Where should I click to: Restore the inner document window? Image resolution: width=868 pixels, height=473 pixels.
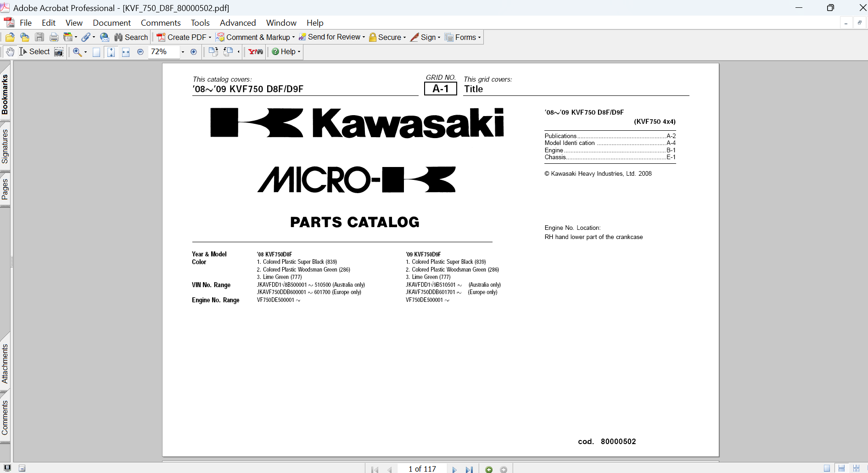tap(860, 23)
